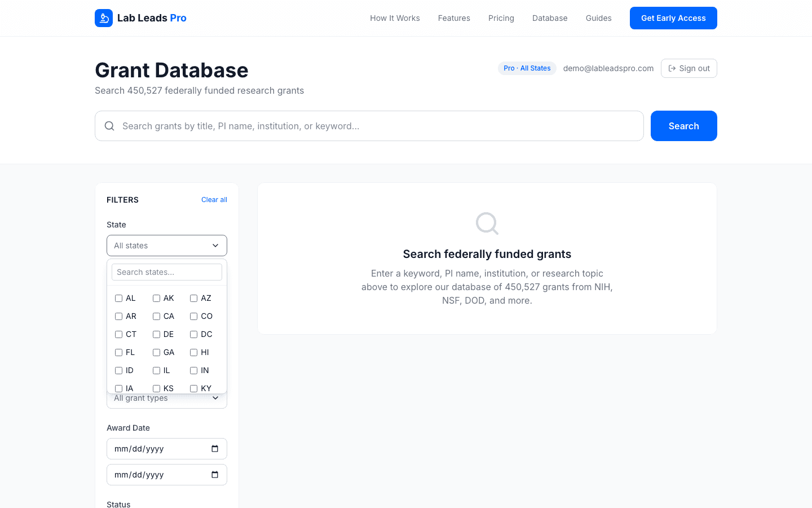Click the Lab Leads Pro microscope logo icon
Screen dimensions: 812x508
[104, 18]
